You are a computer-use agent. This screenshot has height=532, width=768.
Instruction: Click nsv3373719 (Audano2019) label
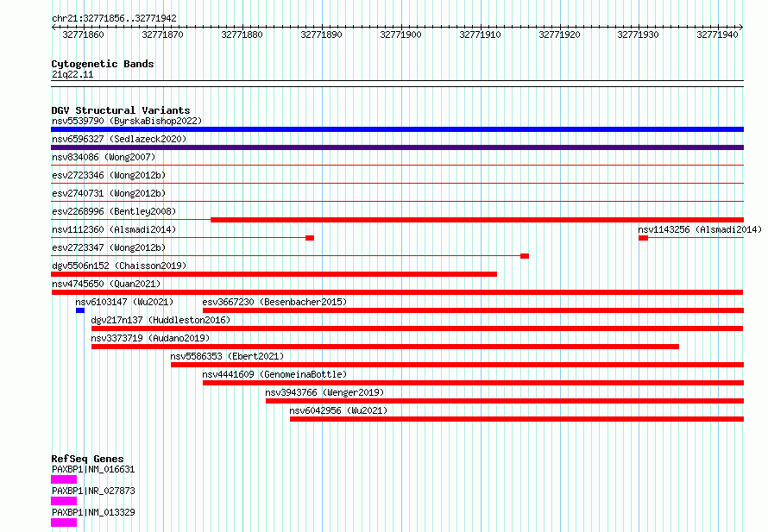[150, 338]
